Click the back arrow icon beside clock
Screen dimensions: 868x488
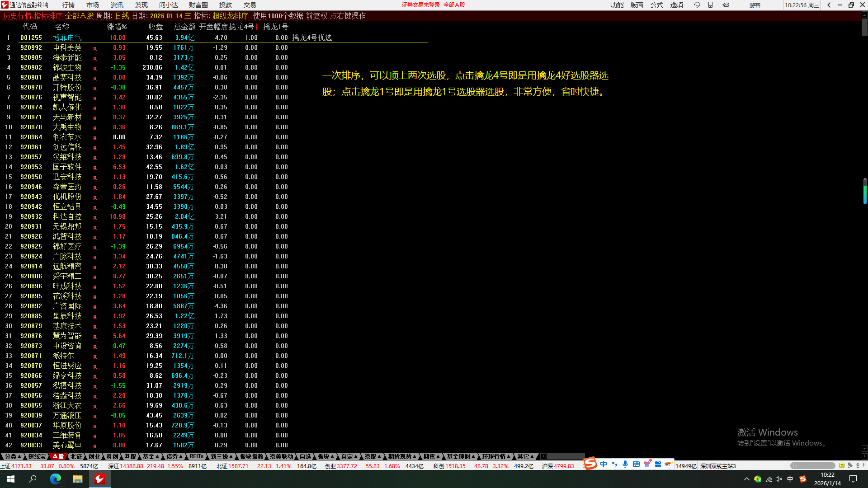point(829,5)
